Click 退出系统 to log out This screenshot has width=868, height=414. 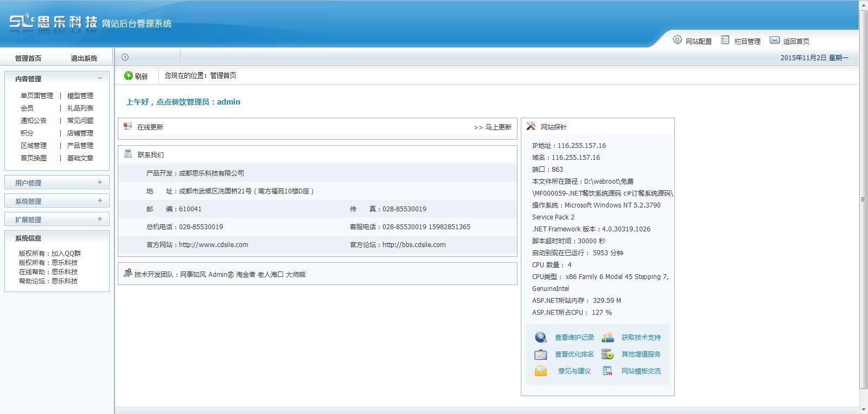(x=84, y=58)
